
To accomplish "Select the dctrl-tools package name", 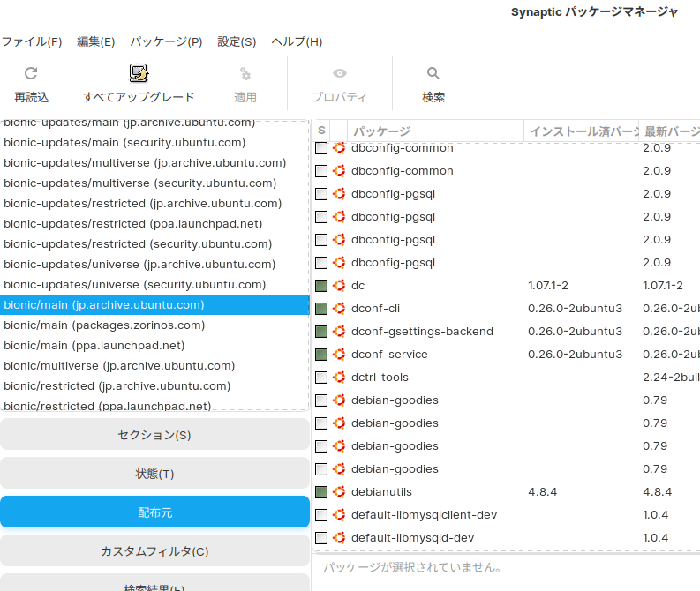I will [x=380, y=378].
